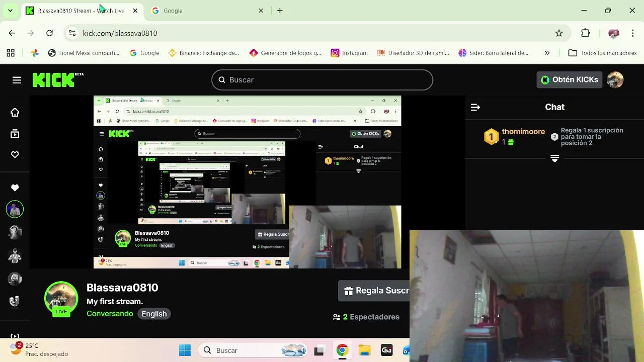The image size is (644, 362).
Task: Open the Binance Exchange bookmark
Action: click(x=204, y=53)
